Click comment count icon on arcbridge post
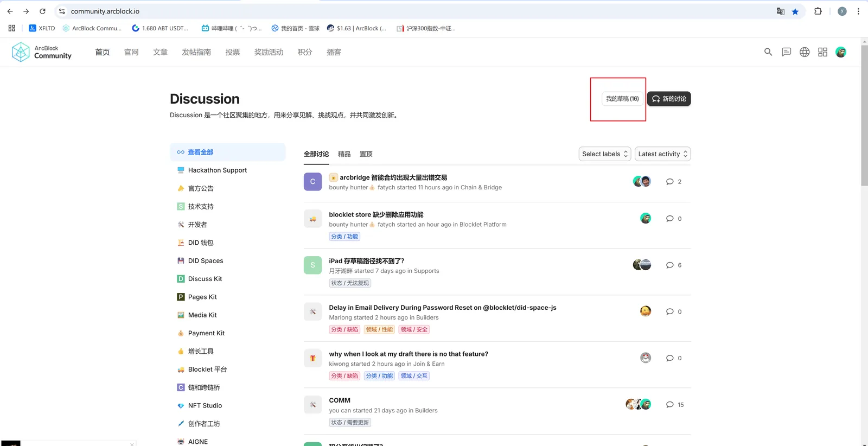Screen dimensions: 868x446 point(670,182)
